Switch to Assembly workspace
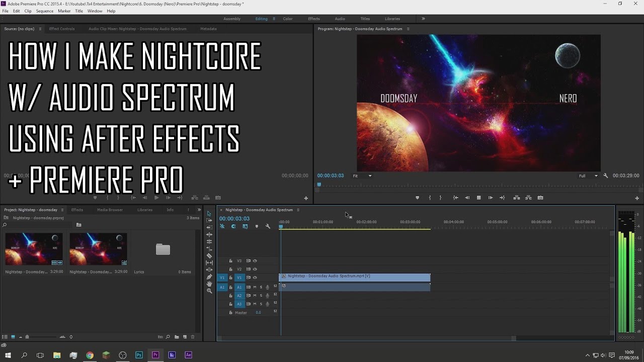 (x=232, y=19)
